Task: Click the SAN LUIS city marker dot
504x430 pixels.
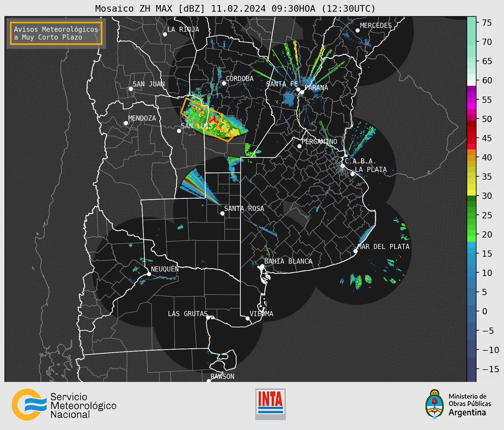Action: 179,131
